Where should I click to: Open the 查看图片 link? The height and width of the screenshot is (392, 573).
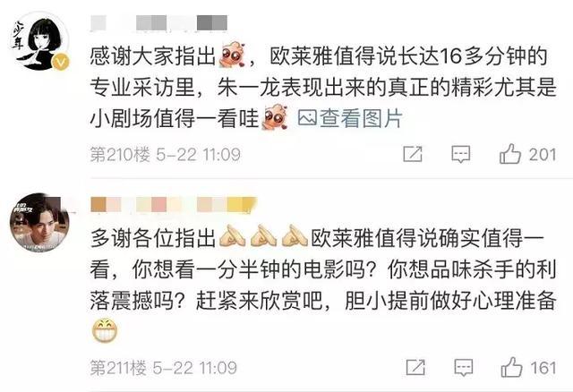click(350, 118)
